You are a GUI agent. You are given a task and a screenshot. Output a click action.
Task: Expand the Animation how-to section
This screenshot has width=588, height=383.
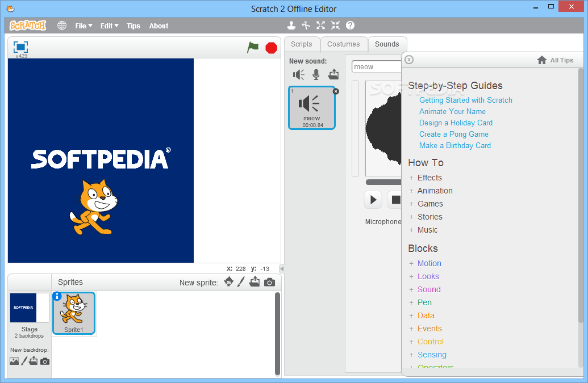click(431, 191)
